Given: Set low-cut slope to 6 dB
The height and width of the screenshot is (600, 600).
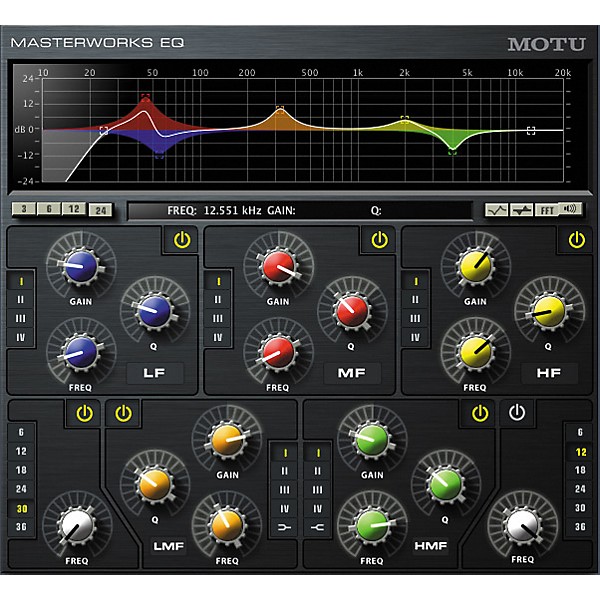Looking at the screenshot, I should click(x=21, y=432).
